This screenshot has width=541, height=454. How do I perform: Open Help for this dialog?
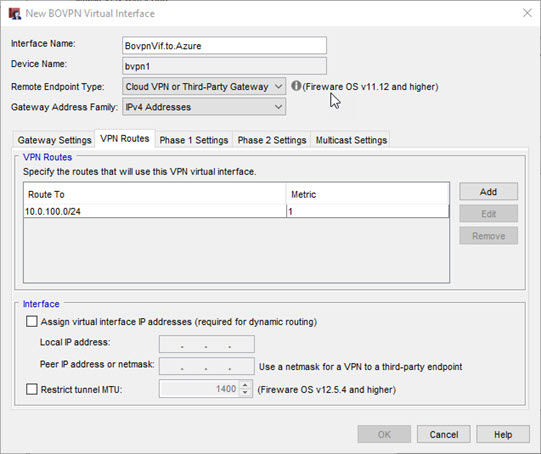[x=503, y=434]
